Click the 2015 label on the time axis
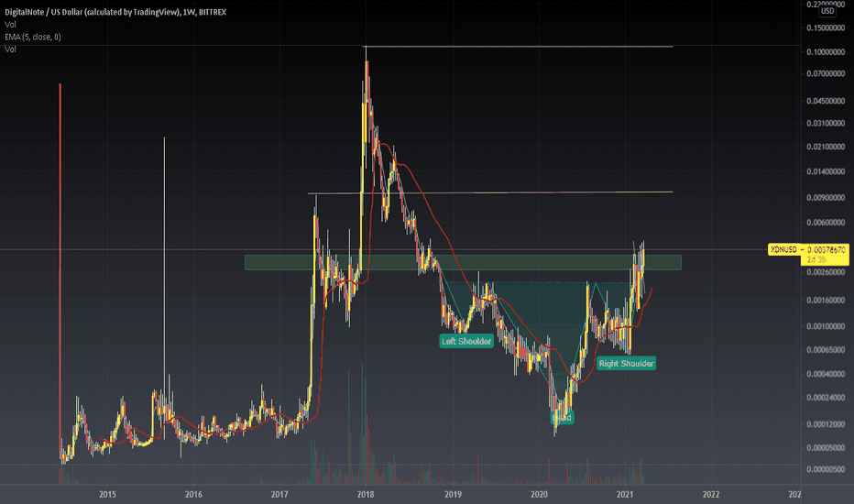This screenshot has width=854, height=504. [107, 494]
